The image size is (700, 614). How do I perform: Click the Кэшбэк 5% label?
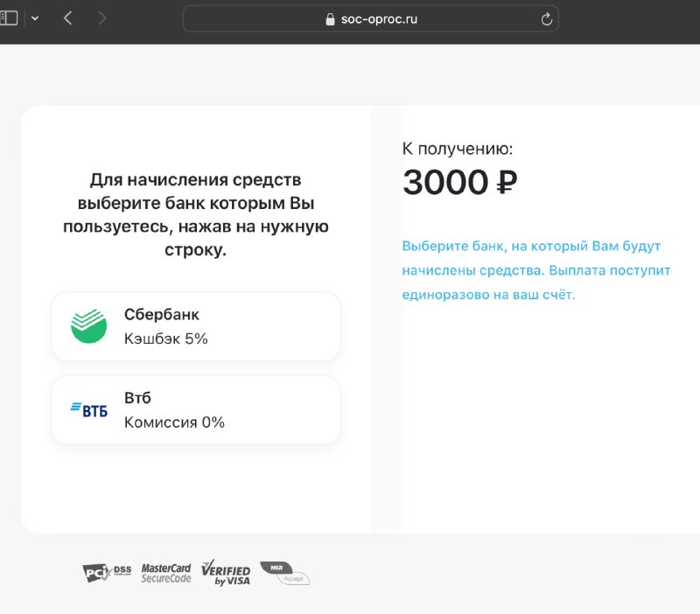coord(166,338)
